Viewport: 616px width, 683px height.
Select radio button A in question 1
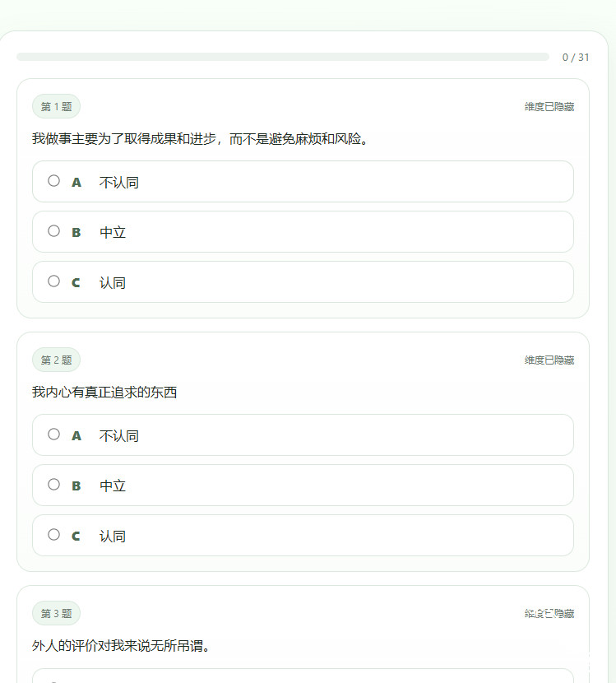click(53, 181)
